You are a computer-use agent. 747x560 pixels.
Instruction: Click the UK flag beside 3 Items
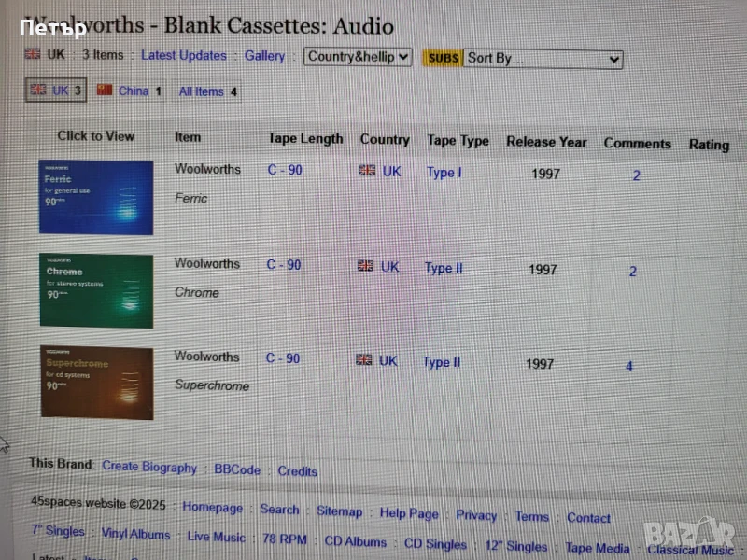pos(32,54)
